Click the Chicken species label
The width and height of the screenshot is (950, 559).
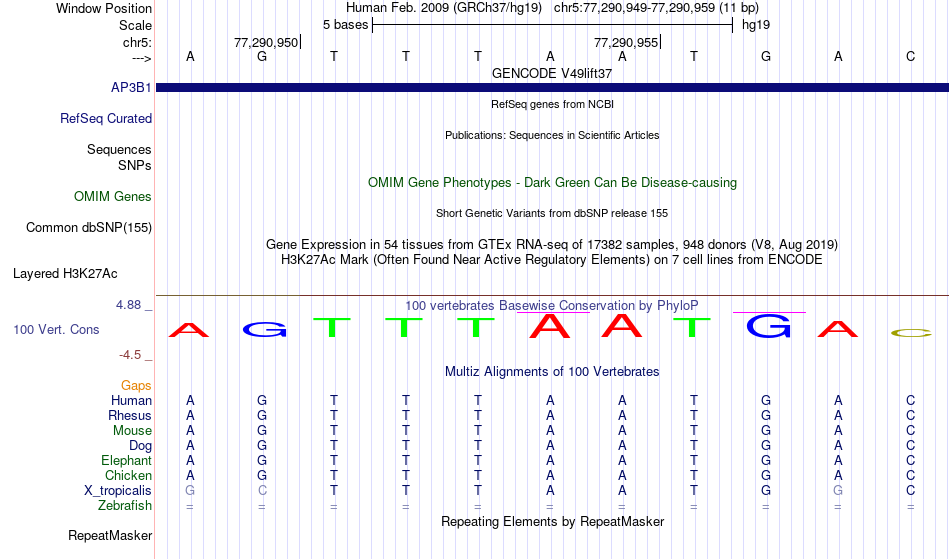128,475
